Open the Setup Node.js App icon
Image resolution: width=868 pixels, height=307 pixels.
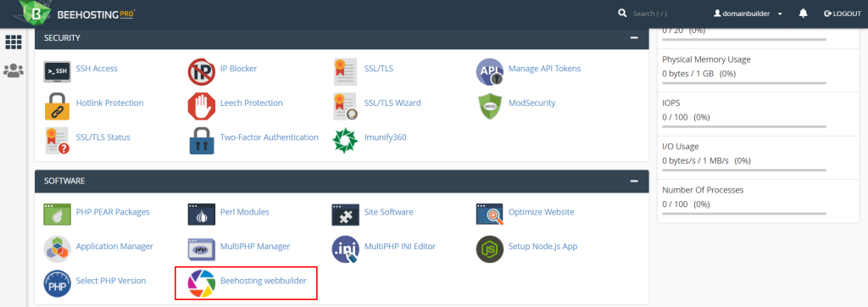click(x=490, y=248)
